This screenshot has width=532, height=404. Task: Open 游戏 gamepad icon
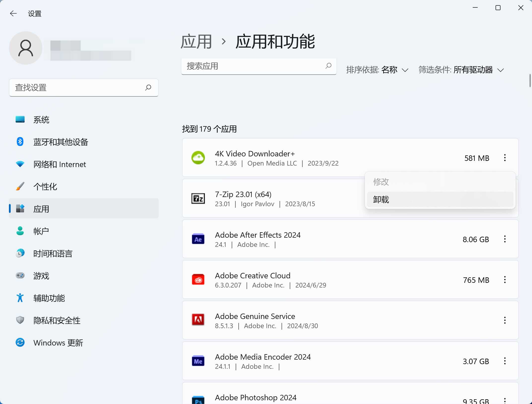click(x=20, y=276)
